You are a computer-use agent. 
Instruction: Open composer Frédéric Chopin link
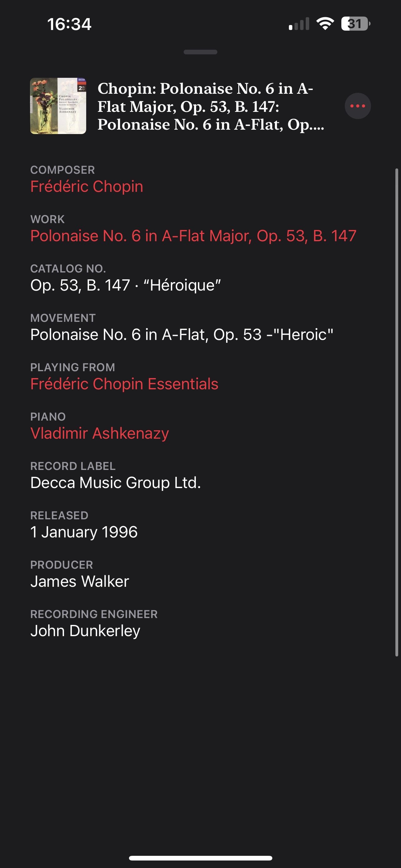point(87,186)
